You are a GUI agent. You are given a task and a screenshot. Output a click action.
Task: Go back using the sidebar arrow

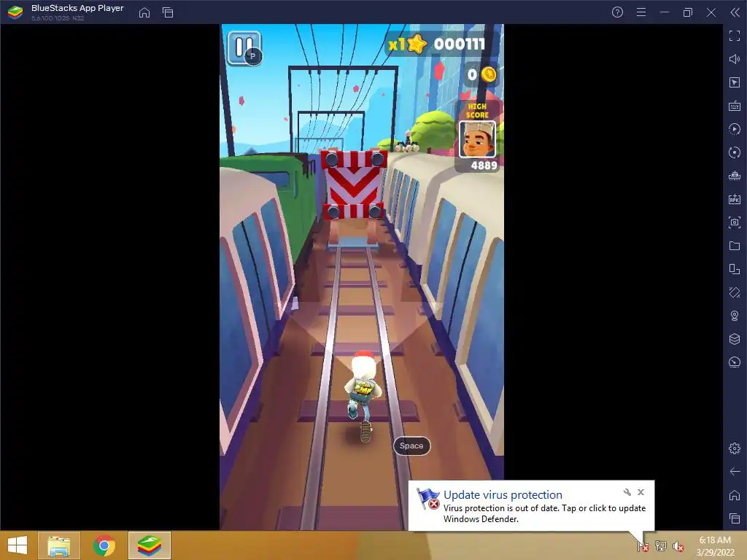point(735,472)
